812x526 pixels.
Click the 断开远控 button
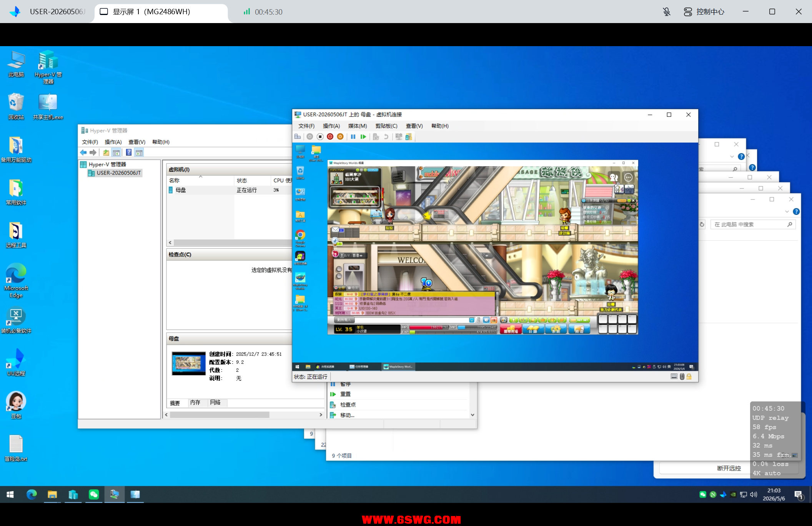tap(729, 468)
